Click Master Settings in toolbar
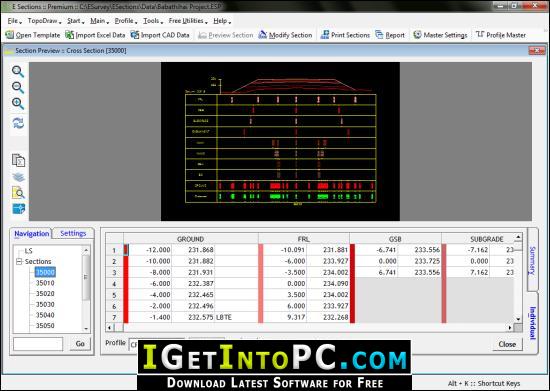The image size is (550, 391). (x=440, y=35)
